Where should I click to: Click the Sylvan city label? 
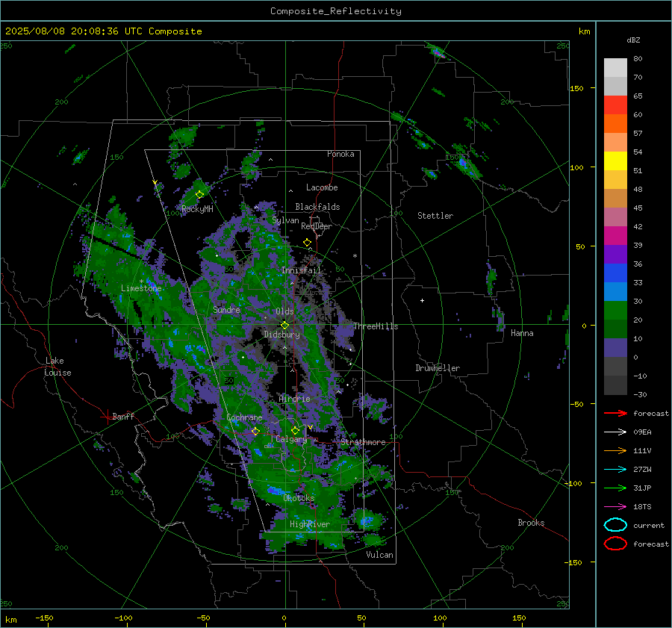[285, 220]
